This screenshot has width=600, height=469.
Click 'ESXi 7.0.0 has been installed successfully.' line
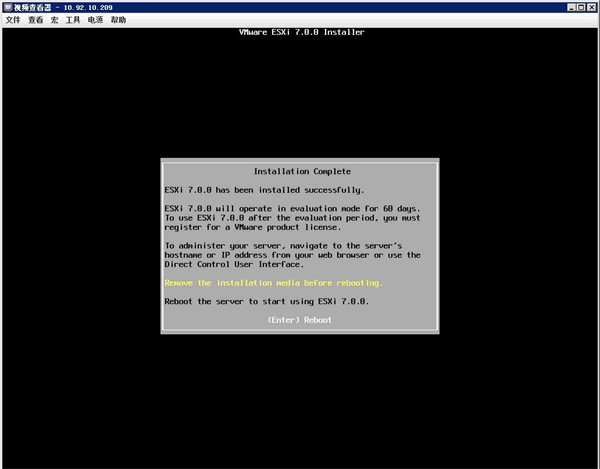[264, 190]
